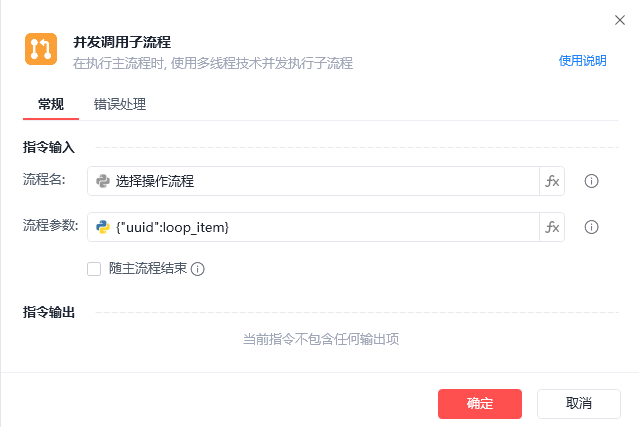
Task: Click the info icon beside 随主流程结束
Action: (198, 269)
